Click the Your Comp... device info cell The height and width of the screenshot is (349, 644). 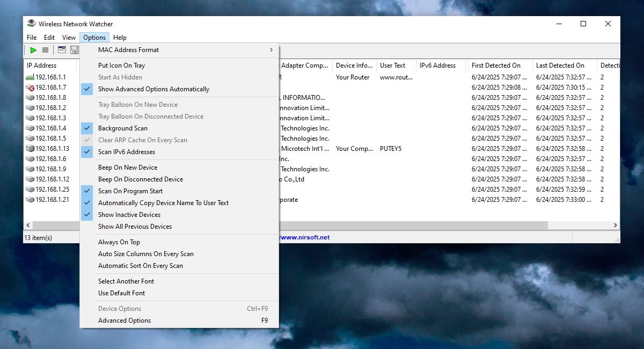tap(354, 149)
